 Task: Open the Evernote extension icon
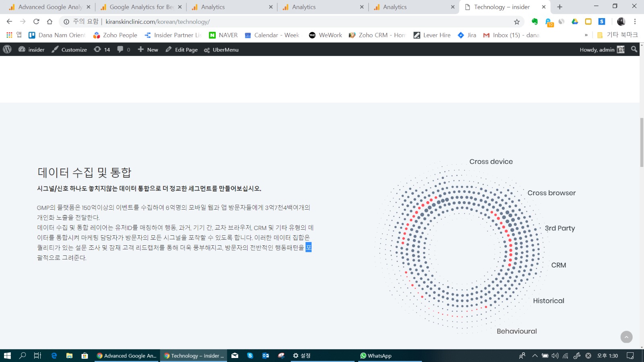(535, 22)
